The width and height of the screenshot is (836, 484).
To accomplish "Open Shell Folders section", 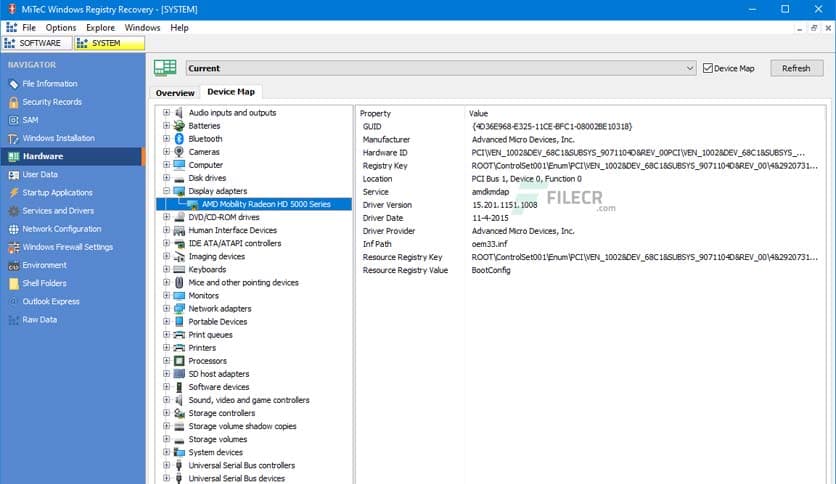I will (44, 283).
